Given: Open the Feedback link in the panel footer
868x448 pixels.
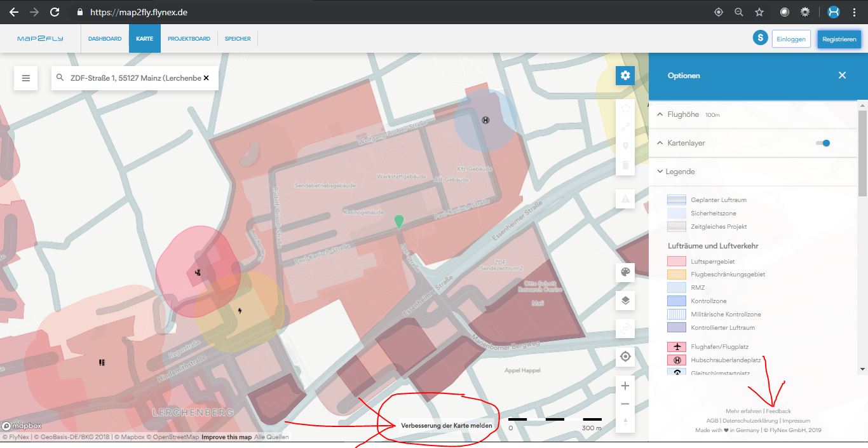Looking at the screenshot, I should (776, 411).
